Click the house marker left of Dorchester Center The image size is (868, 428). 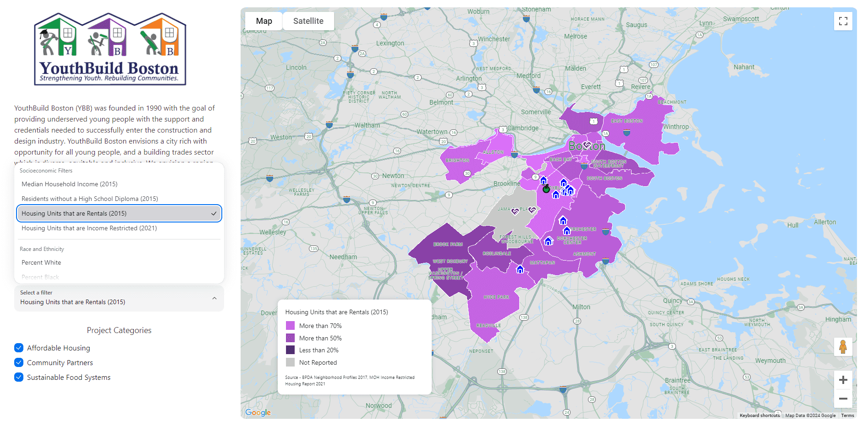click(548, 241)
